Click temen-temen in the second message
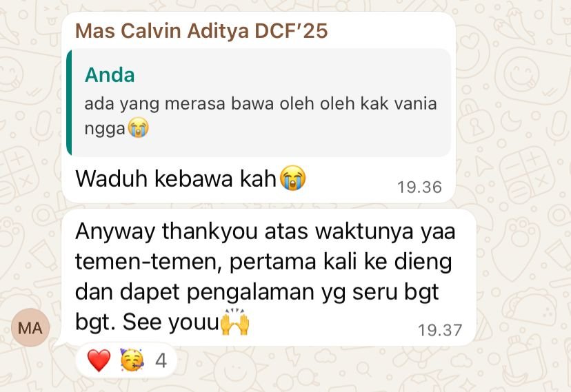This screenshot has width=571, height=392. [x=148, y=262]
